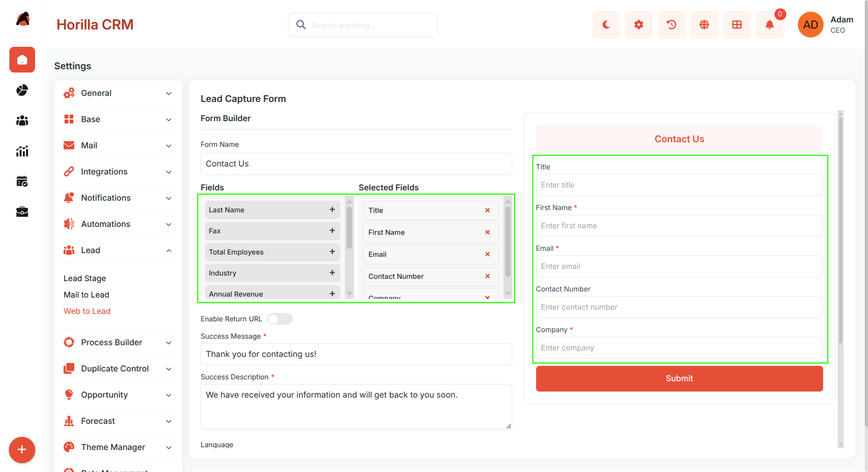This screenshot has height=472, width=868.
Task: Open calendar check icon in sidebar
Action: coord(22,182)
